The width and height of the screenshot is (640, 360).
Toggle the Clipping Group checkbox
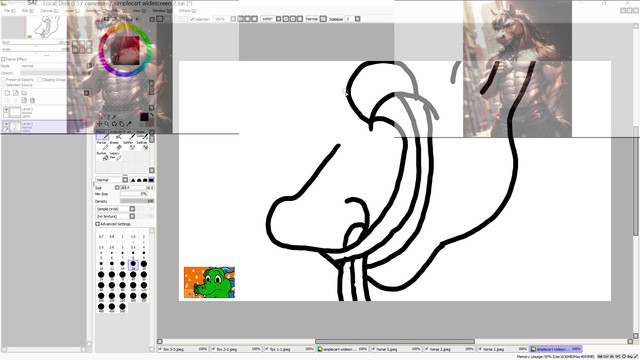pos(40,80)
